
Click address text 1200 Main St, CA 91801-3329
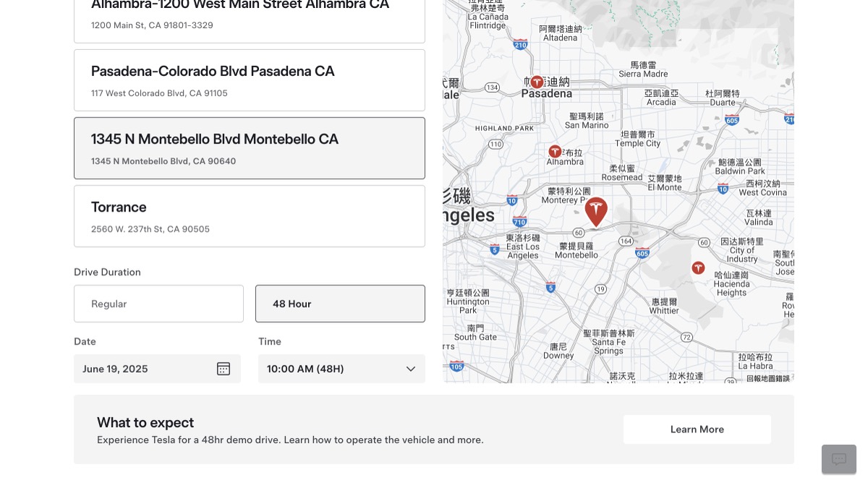pos(152,25)
